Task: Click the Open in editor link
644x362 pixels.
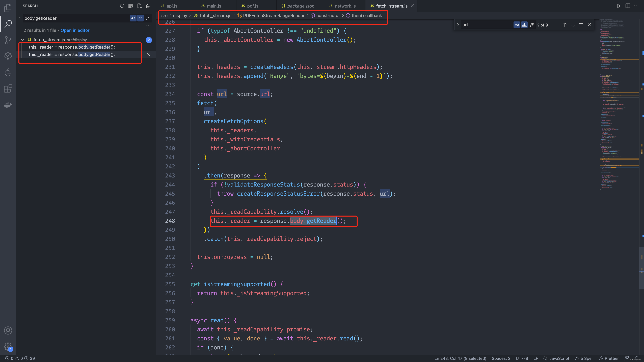Action: [x=75, y=30]
